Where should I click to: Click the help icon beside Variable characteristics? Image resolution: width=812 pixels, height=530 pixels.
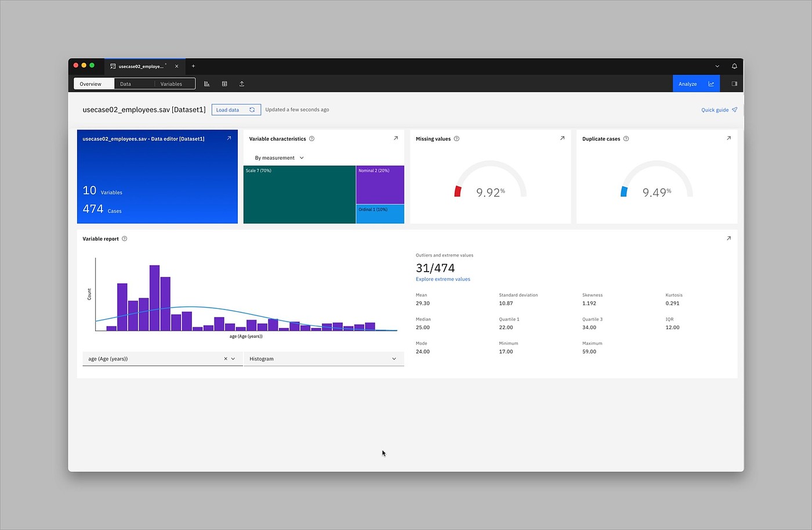coord(311,139)
